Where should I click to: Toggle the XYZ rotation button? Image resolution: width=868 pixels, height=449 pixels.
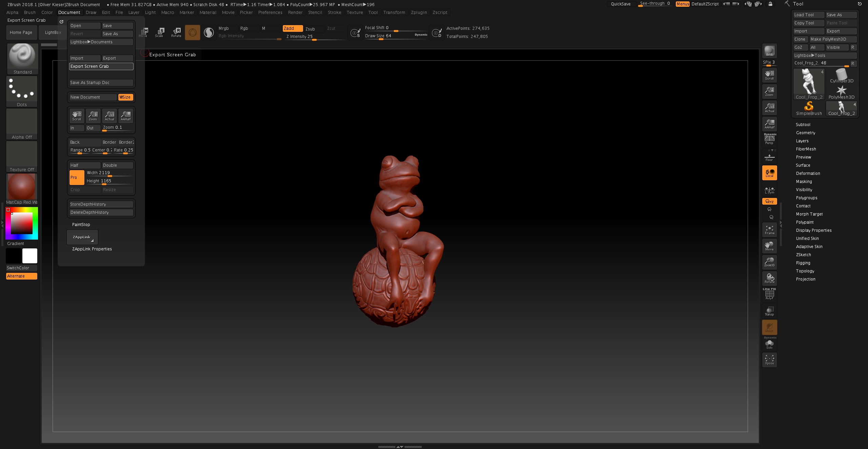point(769,201)
